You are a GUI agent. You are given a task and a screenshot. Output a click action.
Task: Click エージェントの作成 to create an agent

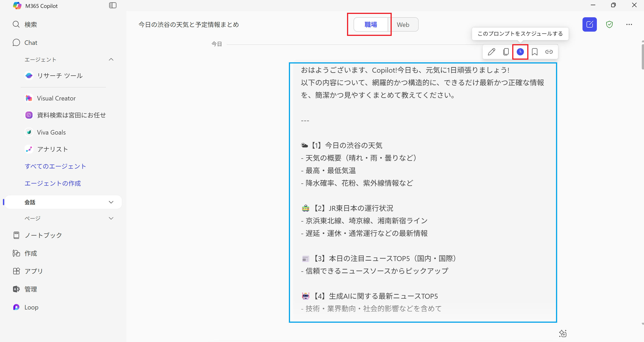[53, 183]
